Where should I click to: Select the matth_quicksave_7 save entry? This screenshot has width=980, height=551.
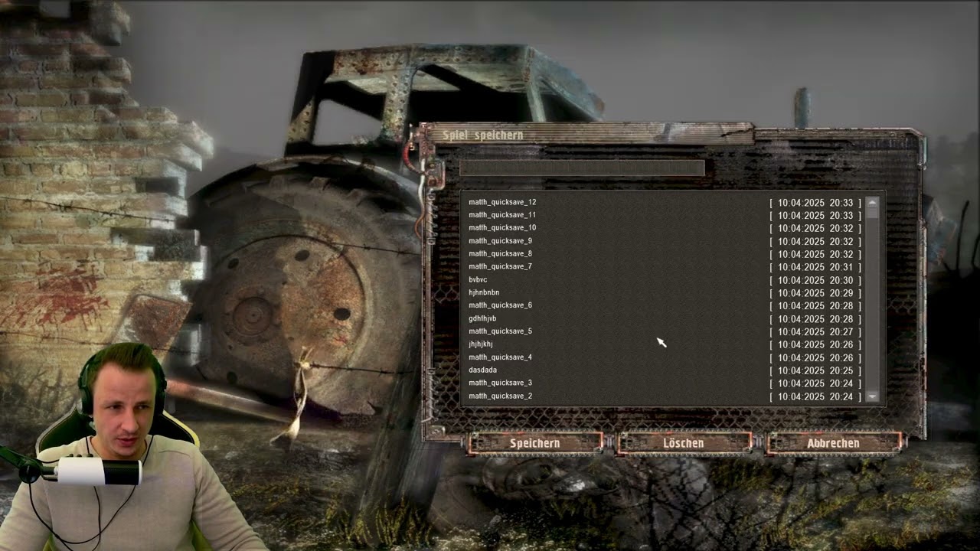pos(664,267)
